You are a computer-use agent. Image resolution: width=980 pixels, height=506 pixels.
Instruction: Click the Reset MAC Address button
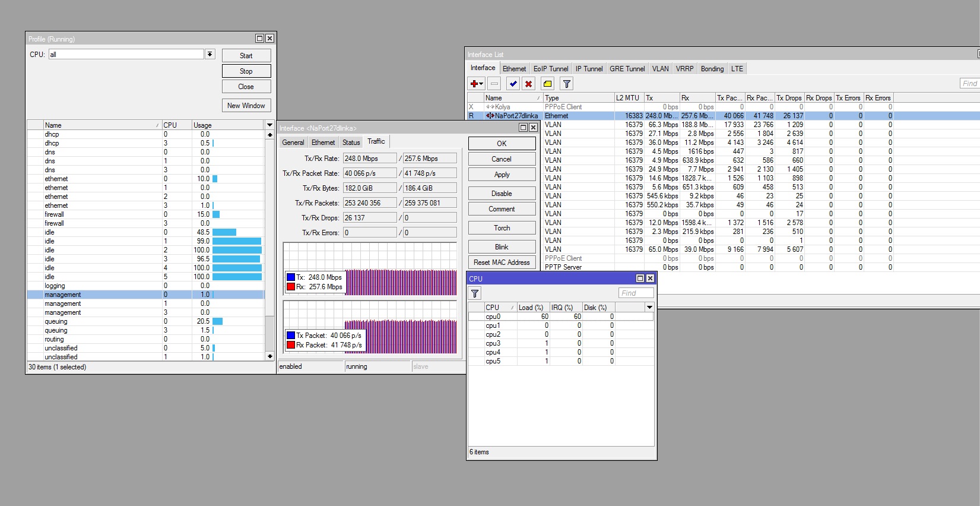coord(502,263)
